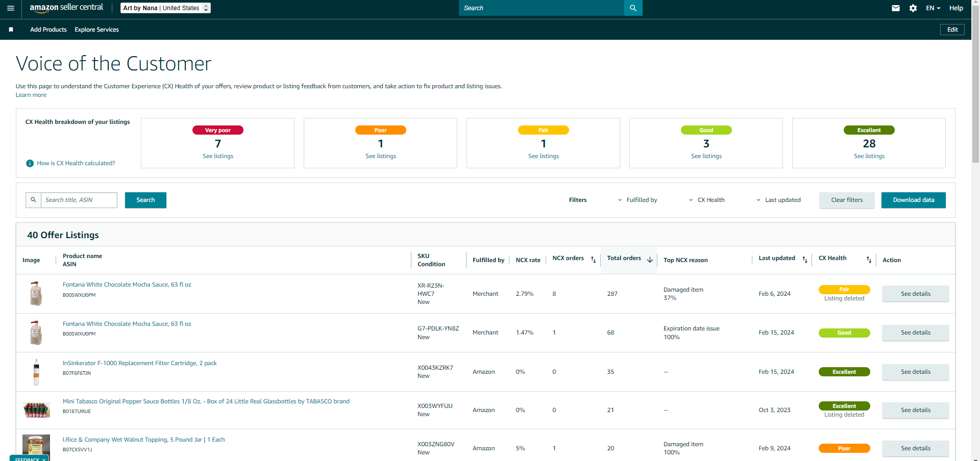This screenshot has height=461, width=980.
Task: Click the Amazon Seller Central logo
Action: (x=66, y=8)
